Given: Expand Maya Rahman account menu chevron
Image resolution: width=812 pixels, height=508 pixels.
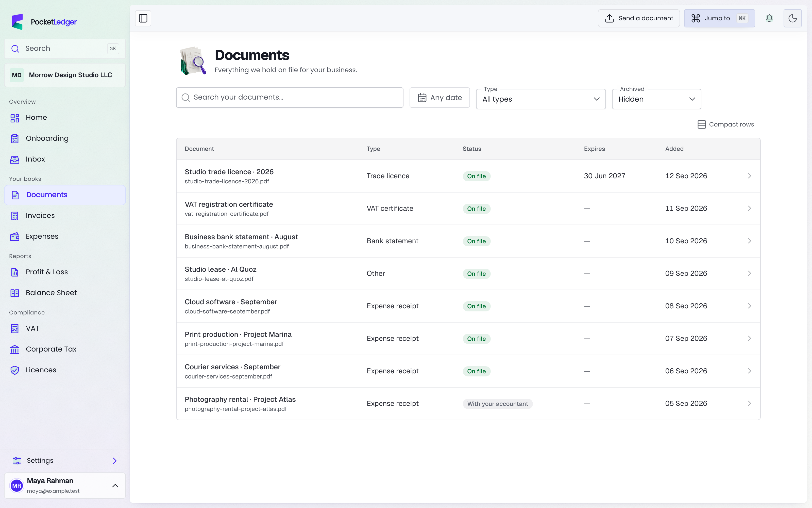Looking at the screenshot, I should [x=115, y=485].
